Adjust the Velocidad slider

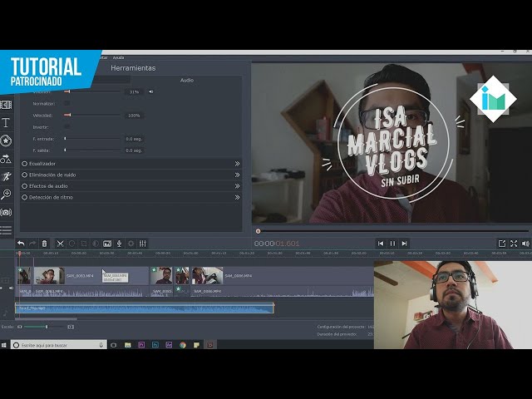pyautogui.click(x=92, y=116)
